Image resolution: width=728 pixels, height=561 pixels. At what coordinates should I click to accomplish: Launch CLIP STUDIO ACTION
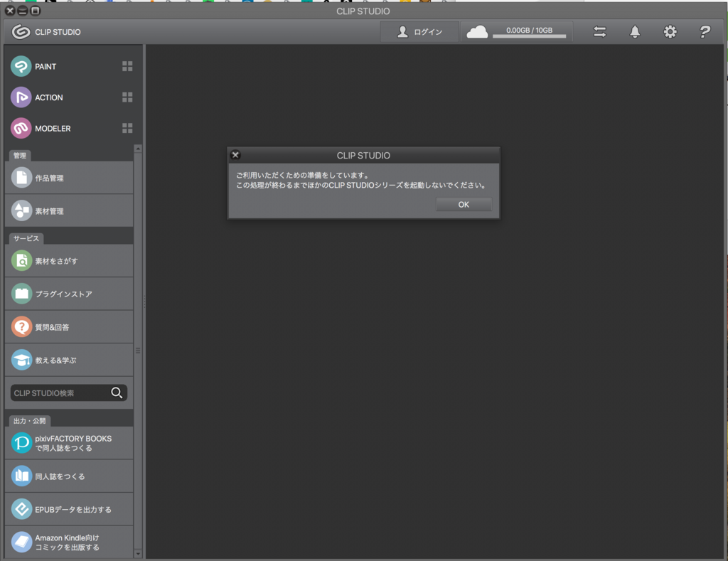pos(37,97)
